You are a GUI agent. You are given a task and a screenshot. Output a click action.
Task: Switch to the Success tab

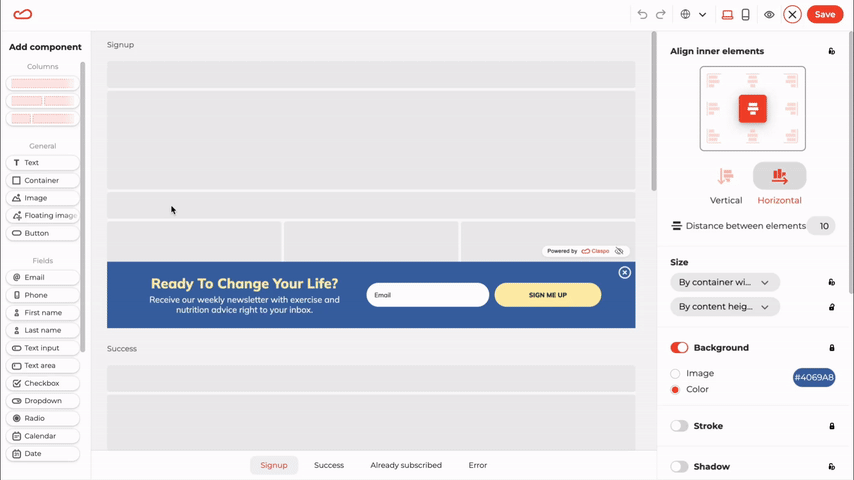tap(329, 465)
